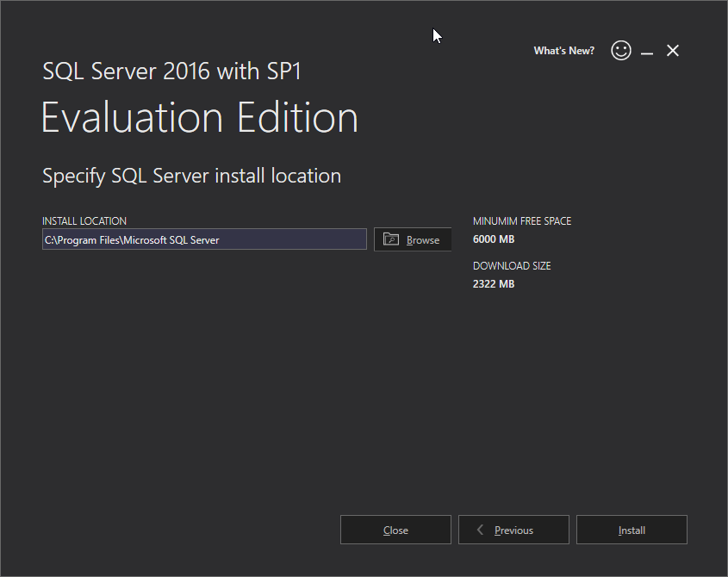Viewport: 728px width, 577px height.
Task: Click the 6000 MB free space value
Action: pyautogui.click(x=494, y=239)
